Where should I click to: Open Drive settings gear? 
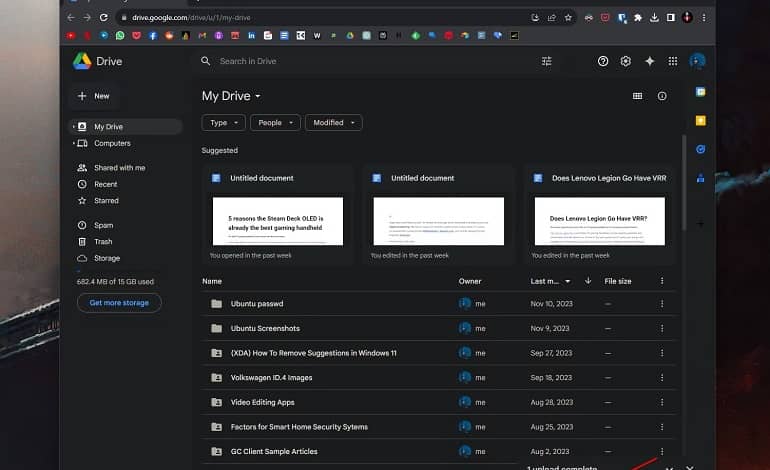coord(625,61)
